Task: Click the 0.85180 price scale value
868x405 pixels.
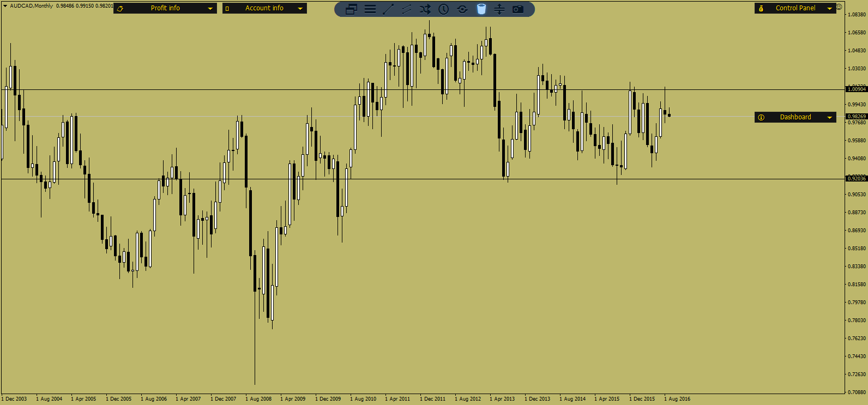Action: coord(857,249)
